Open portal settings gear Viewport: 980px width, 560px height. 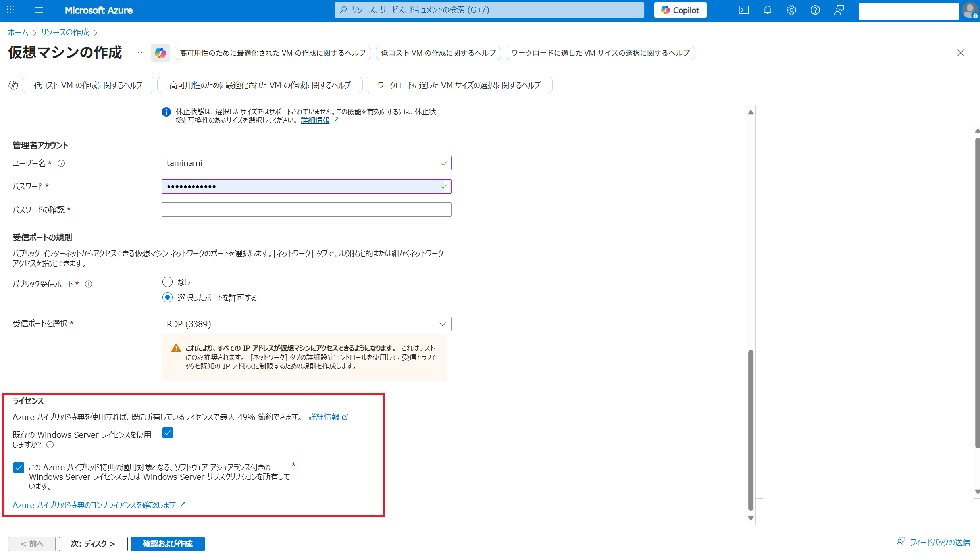(791, 10)
